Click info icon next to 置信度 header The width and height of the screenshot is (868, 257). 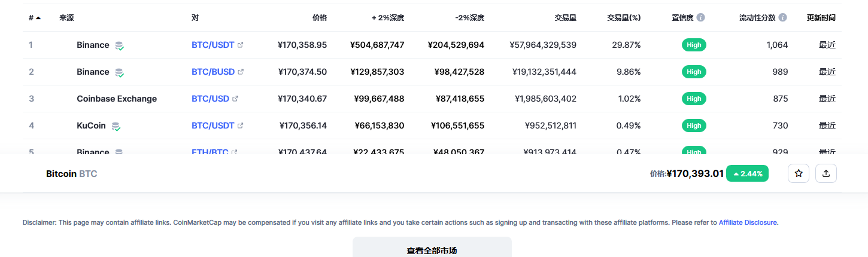pyautogui.click(x=701, y=17)
